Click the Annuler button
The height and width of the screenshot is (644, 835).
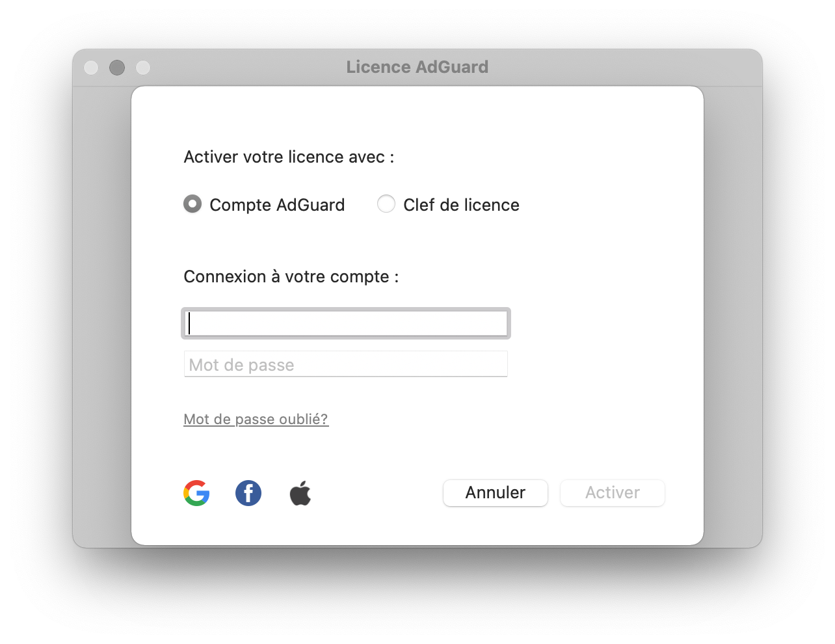496,492
